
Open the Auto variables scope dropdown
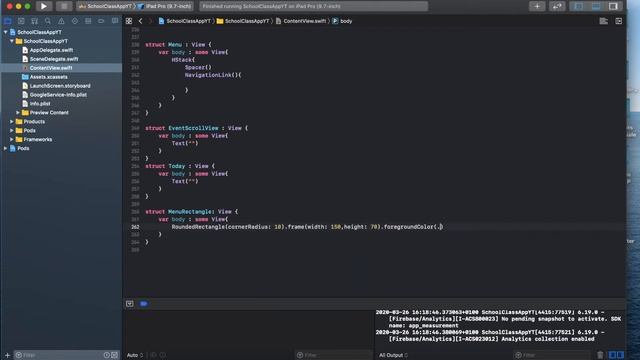click(x=135, y=355)
